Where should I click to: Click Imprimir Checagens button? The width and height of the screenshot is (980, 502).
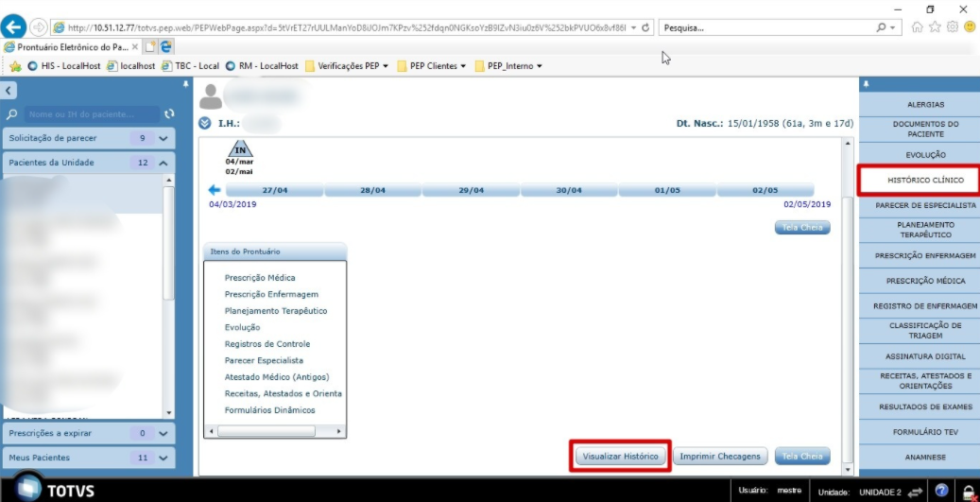[x=720, y=457]
